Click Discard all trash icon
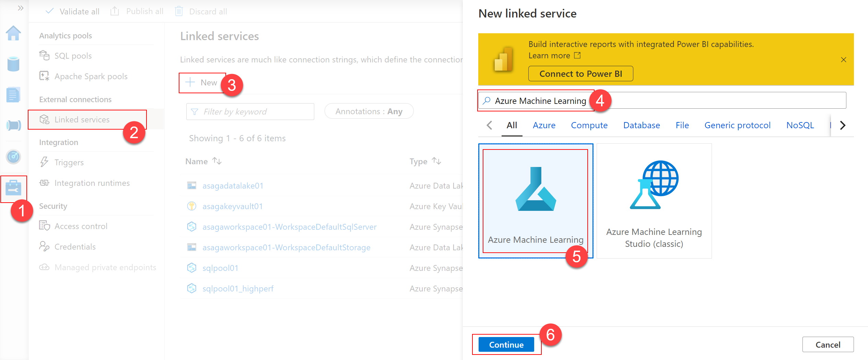 coord(179,11)
